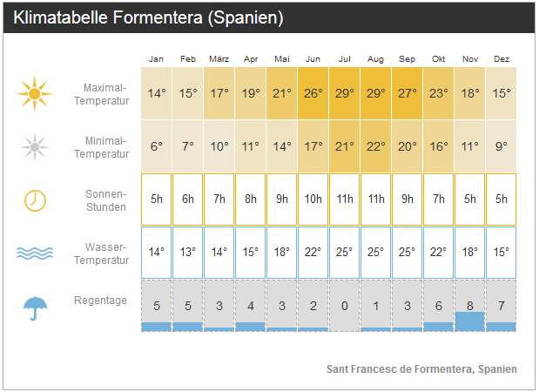
Task: Click the clock sunshine hours icon
Action: coord(35,199)
